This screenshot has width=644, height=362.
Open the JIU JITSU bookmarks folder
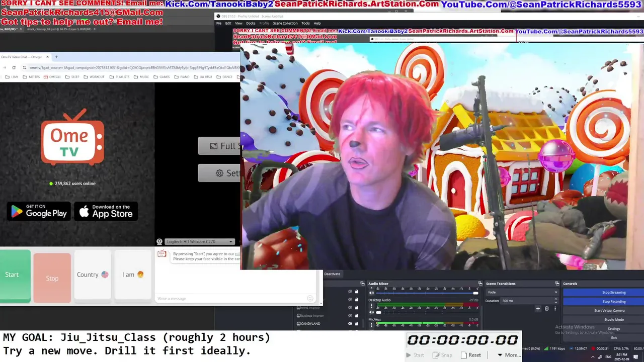tap(203, 77)
